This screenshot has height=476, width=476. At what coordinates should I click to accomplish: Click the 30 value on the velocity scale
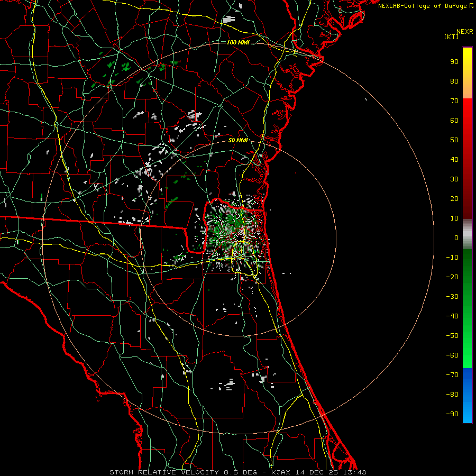(x=454, y=179)
